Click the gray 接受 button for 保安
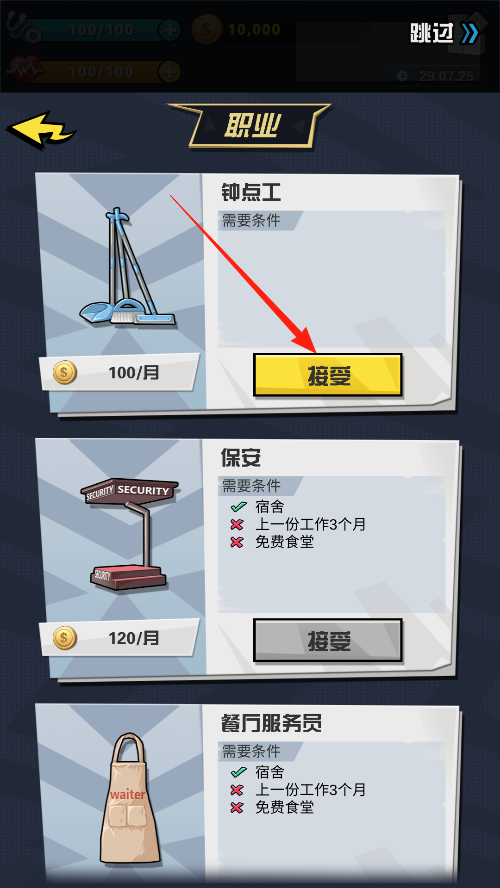 click(327, 641)
